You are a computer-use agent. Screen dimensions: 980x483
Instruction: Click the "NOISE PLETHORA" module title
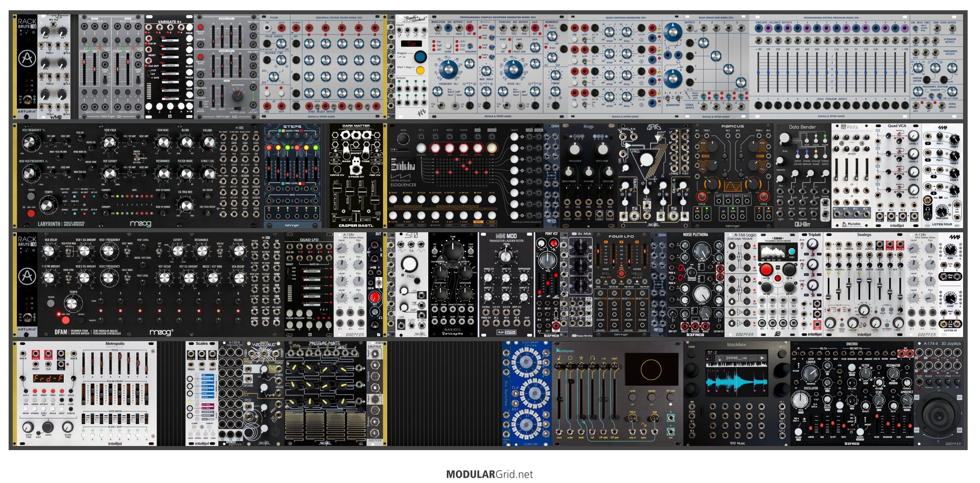pyautogui.click(x=695, y=235)
